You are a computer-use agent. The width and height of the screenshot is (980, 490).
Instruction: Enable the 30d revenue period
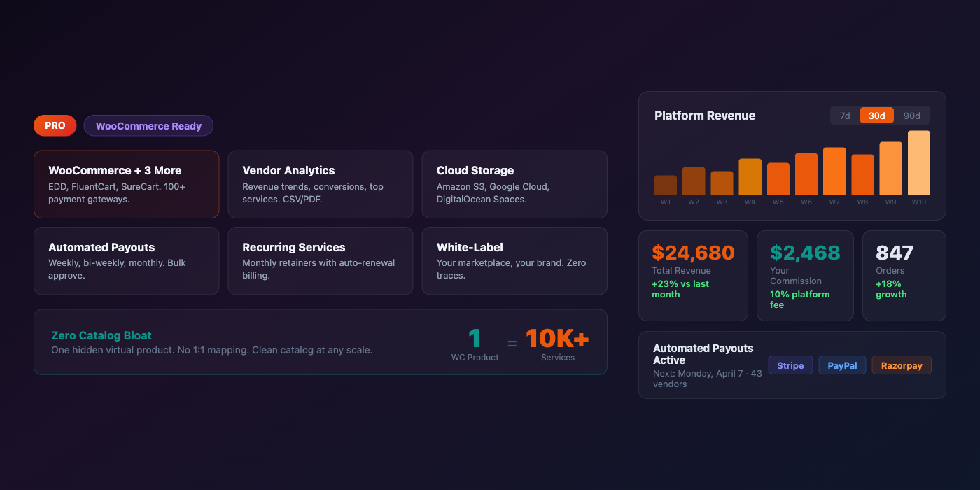pos(876,115)
